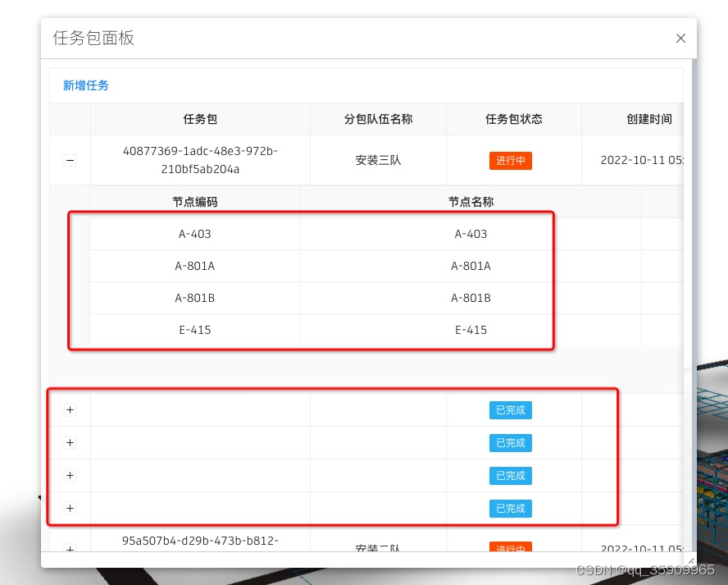The height and width of the screenshot is (585, 728).
Task: Close the 任务包面板 dialog
Action: [x=680, y=38]
